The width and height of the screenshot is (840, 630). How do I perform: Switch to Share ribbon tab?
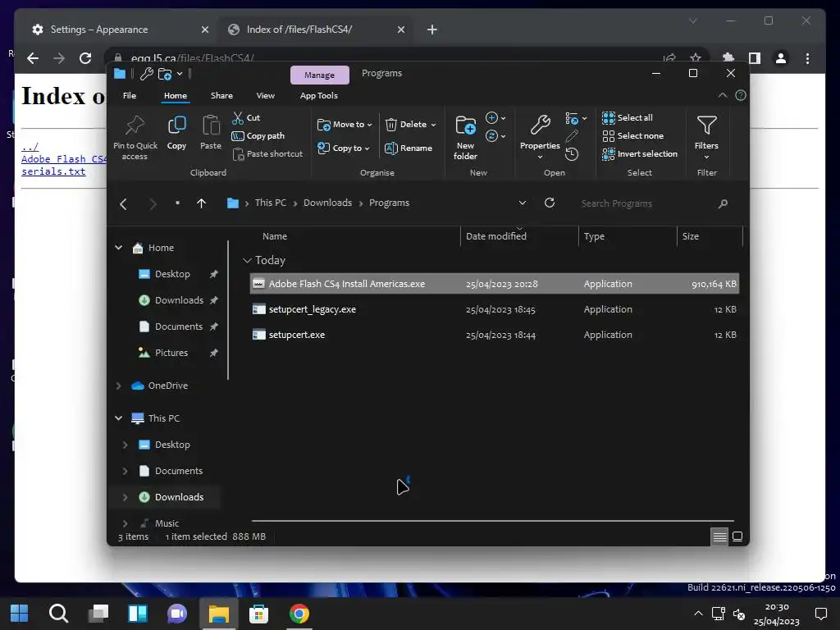pos(221,96)
